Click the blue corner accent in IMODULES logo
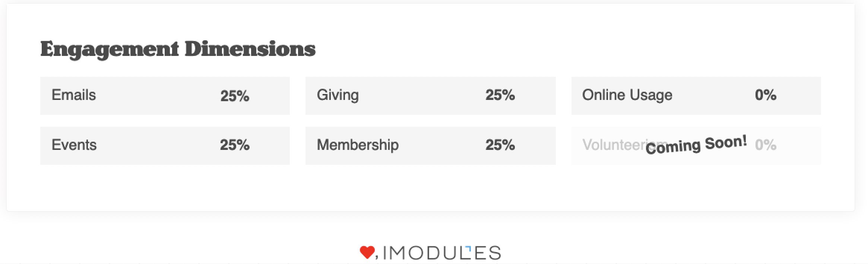 pyautogui.click(x=469, y=248)
